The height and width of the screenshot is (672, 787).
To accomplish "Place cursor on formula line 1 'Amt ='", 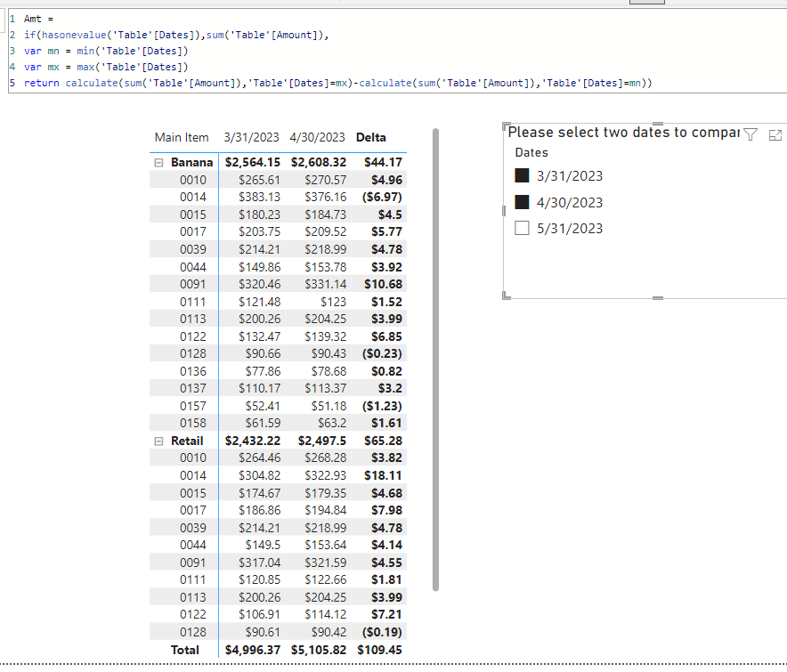I will (38, 19).
